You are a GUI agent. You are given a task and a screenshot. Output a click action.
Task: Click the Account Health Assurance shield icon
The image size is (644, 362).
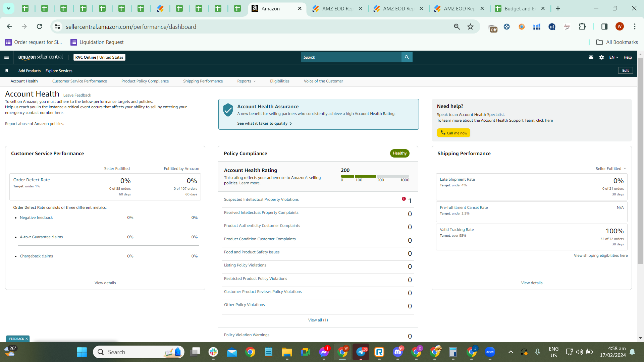point(228,110)
